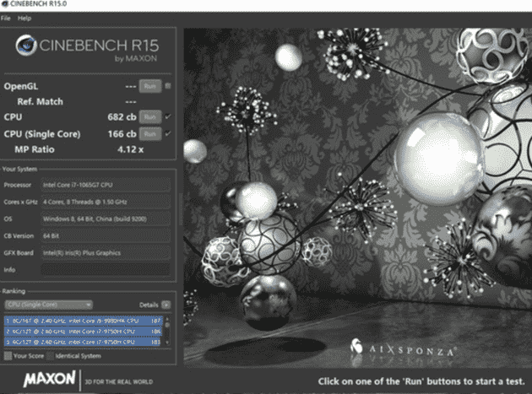Screen dimensions: 532x394
Task: Click the OS field showing Windows 8
Action: click(x=106, y=219)
